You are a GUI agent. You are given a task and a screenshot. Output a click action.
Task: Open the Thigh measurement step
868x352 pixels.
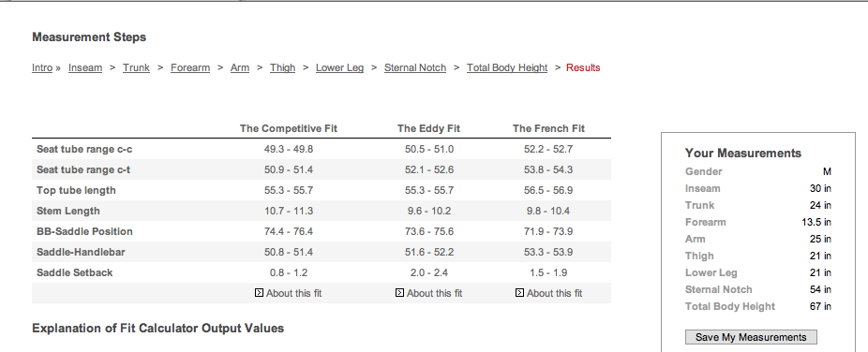pyautogui.click(x=282, y=68)
